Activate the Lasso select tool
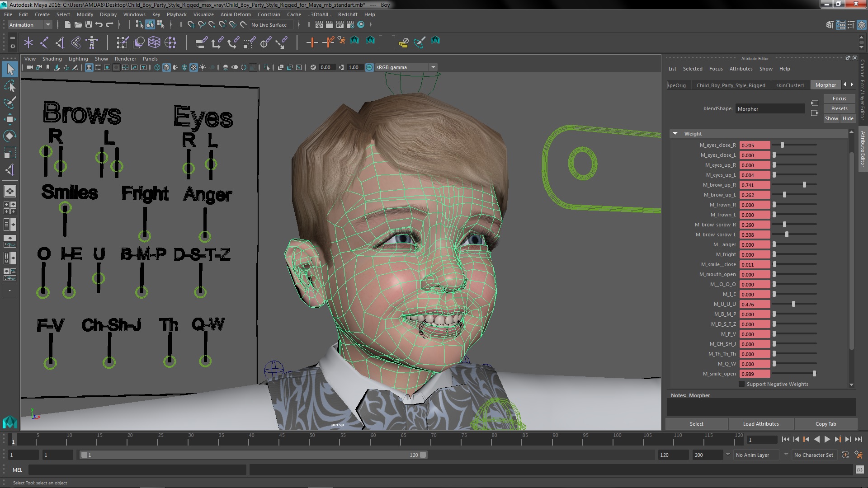The height and width of the screenshot is (488, 868). tap(9, 86)
